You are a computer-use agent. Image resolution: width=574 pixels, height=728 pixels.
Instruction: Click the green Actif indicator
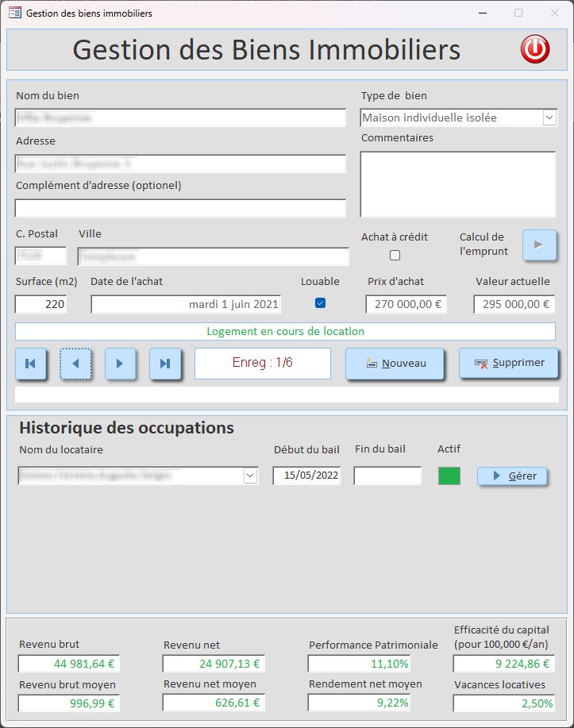point(449,476)
